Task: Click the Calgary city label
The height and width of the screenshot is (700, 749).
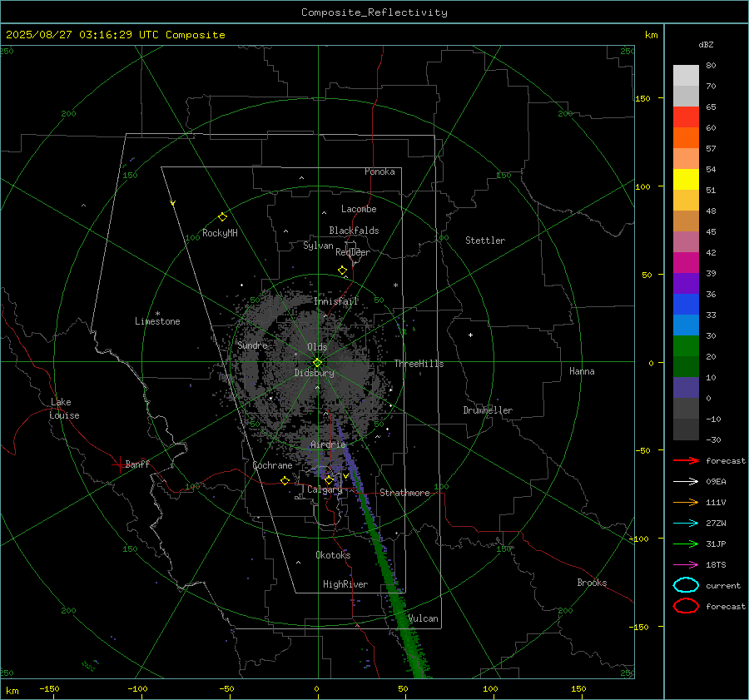Action: [x=325, y=489]
